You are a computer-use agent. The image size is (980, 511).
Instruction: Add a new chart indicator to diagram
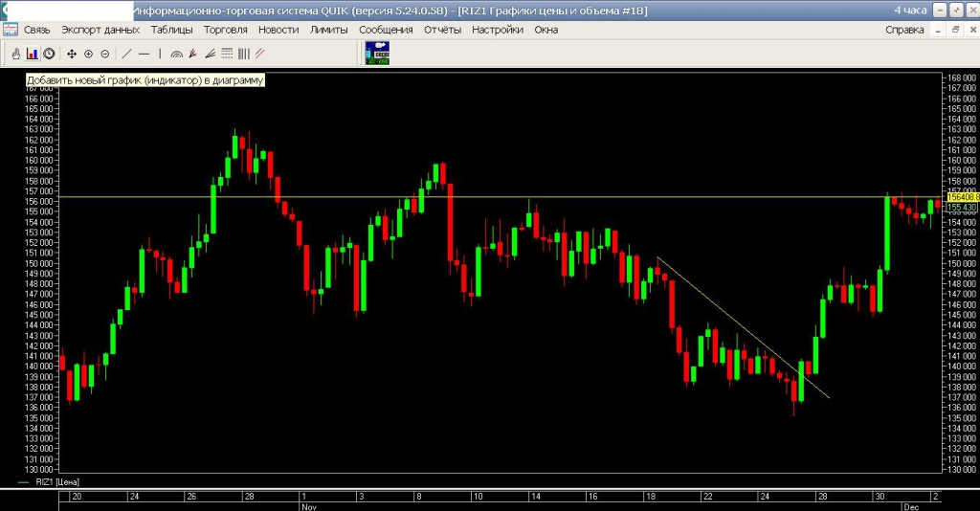(33, 55)
